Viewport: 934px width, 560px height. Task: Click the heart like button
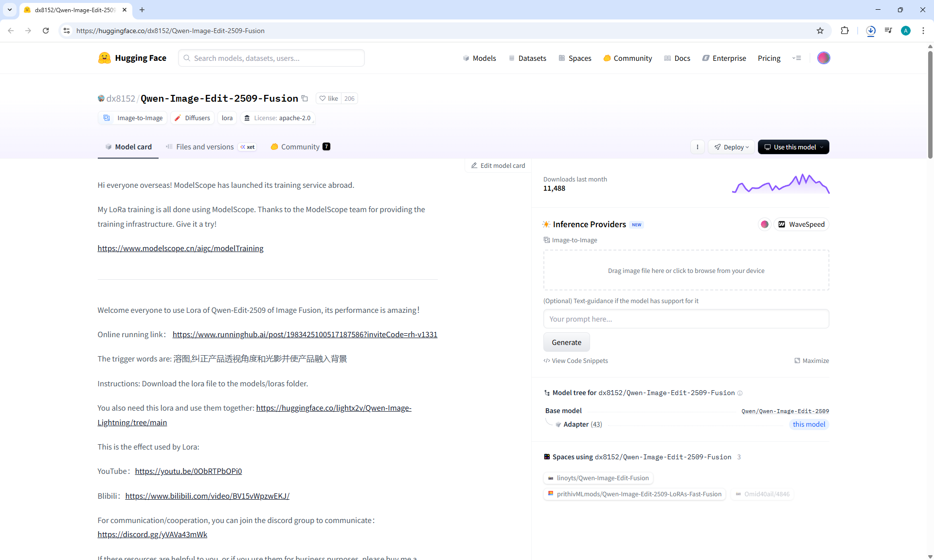click(328, 98)
